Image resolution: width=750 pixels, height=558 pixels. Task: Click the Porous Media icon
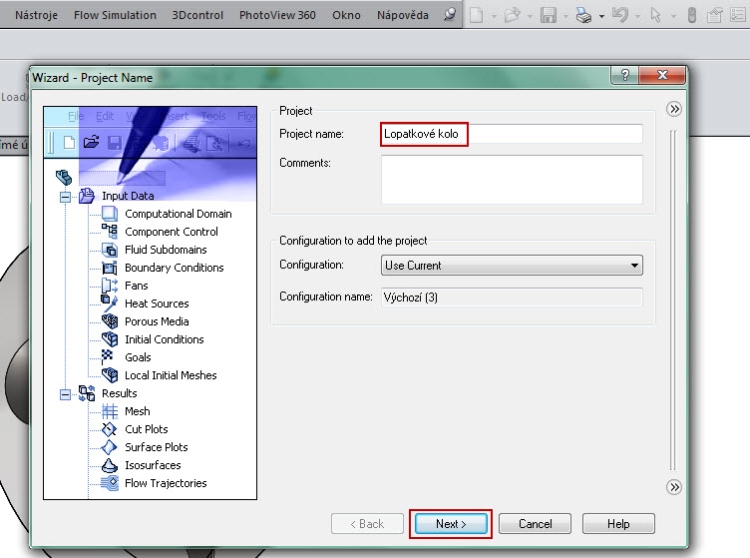(x=110, y=321)
